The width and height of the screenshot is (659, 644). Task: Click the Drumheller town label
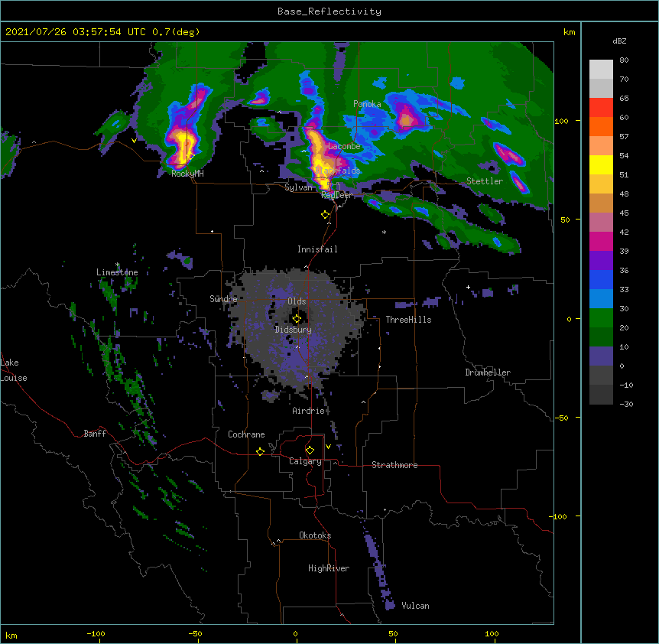coord(488,372)
